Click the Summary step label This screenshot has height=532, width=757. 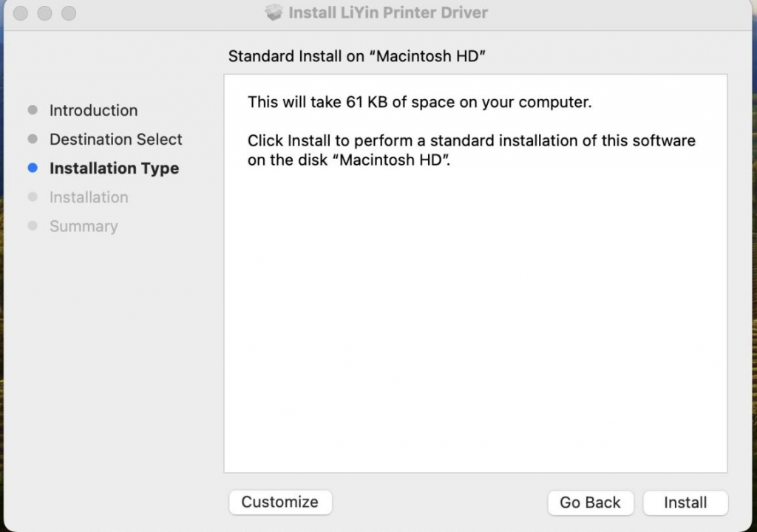click(x=84, y=226)
